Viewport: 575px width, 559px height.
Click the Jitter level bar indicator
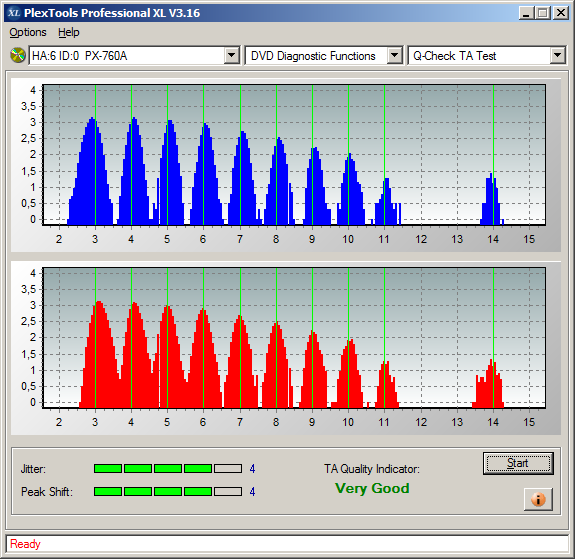(x=168, y=468)
